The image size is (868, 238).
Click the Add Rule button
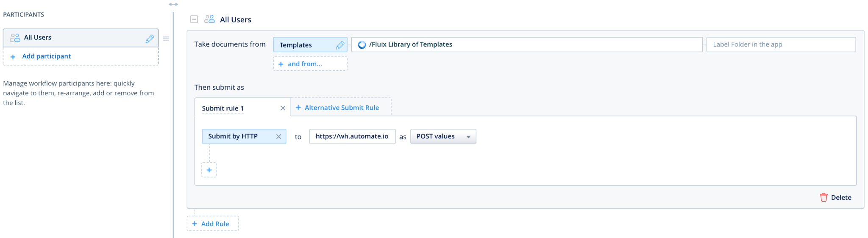pyautogui.click(x=213, y=224)
